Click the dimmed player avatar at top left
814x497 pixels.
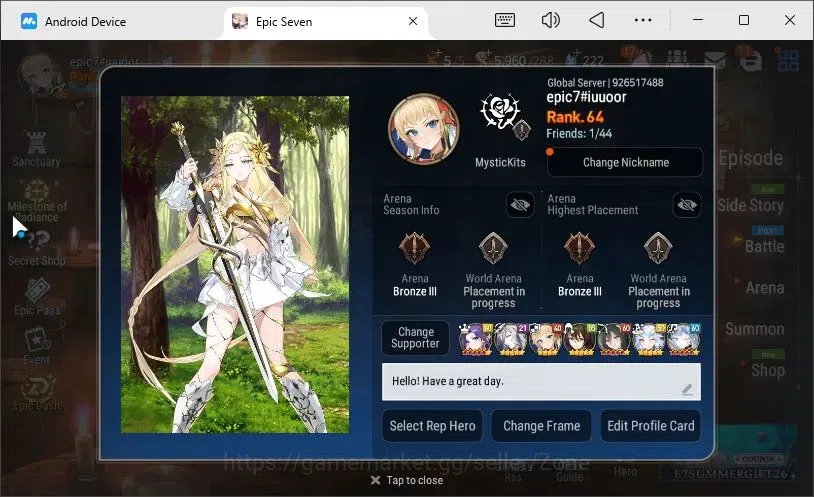40,75
